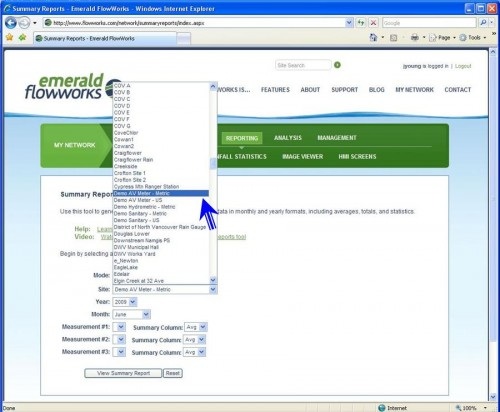Select Elgin Creek at 32 Ave entry

coord(161,281)
